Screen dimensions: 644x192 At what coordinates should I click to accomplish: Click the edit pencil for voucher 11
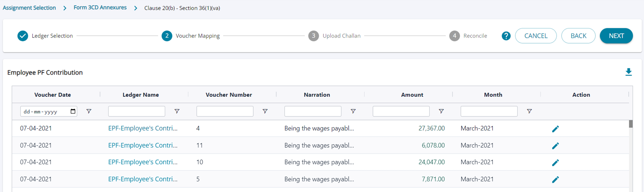555,146
